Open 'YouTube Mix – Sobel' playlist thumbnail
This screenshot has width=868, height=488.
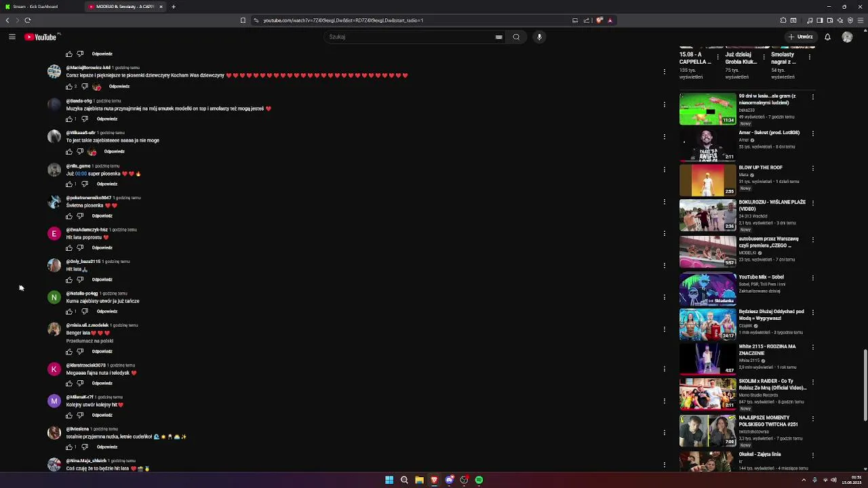[707, 289]
